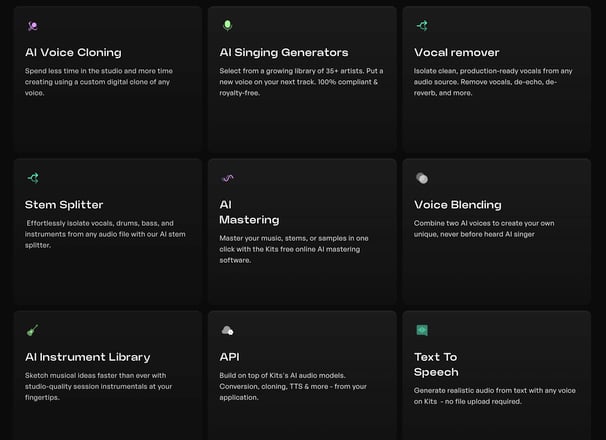The image size is (606, 440).
Task: Click the green microphone icon for Singing Generators
Action: tap(227, 26)
